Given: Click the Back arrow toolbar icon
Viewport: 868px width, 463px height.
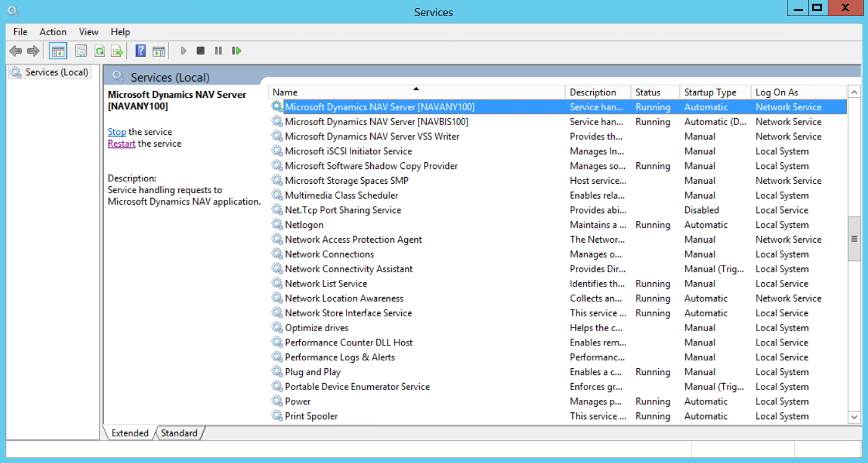Looking at the screenshot, I should coord(15,51).
